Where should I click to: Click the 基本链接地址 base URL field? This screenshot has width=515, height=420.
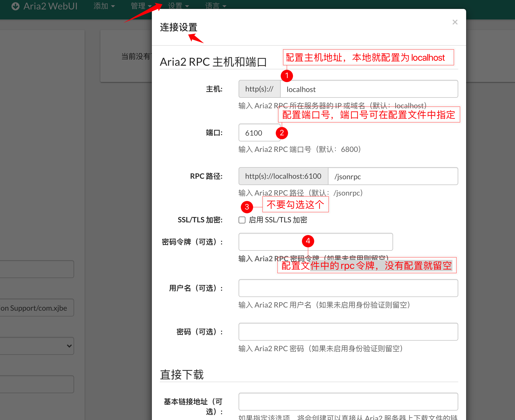(348, 402)
